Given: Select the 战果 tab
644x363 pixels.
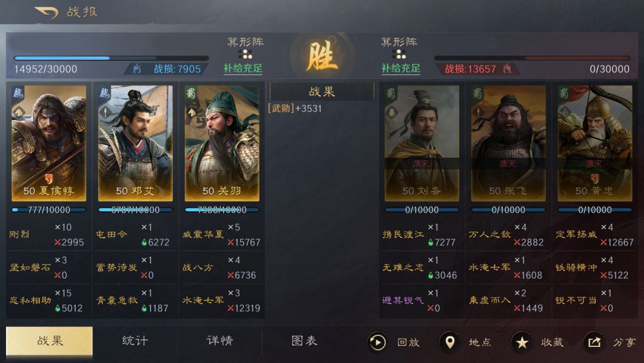Looking at the screenshot, I should pyautogui.click(x=49, y=341).
